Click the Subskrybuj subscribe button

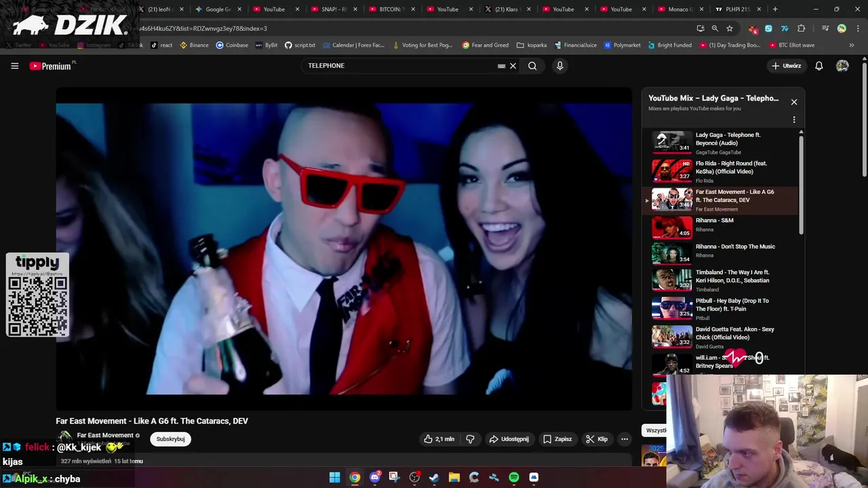[x=170, y=439]
